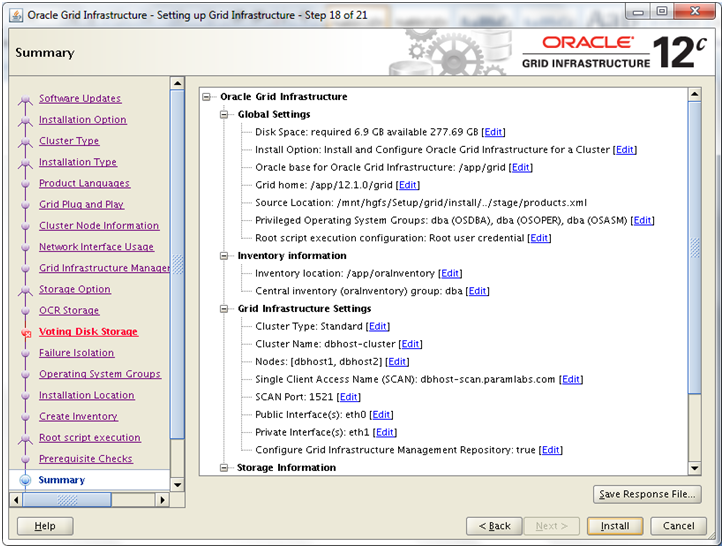Click the step list's up scroll arrow
The height and width of the screenshot is (548, 724).
(177, 83)
